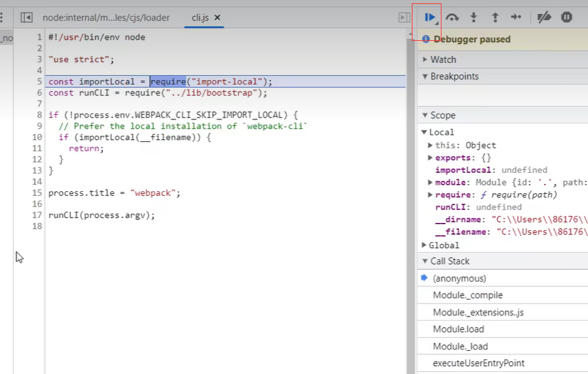Select Module.load stack frame
Screen dimensions: 588x374
pos(502,329)
